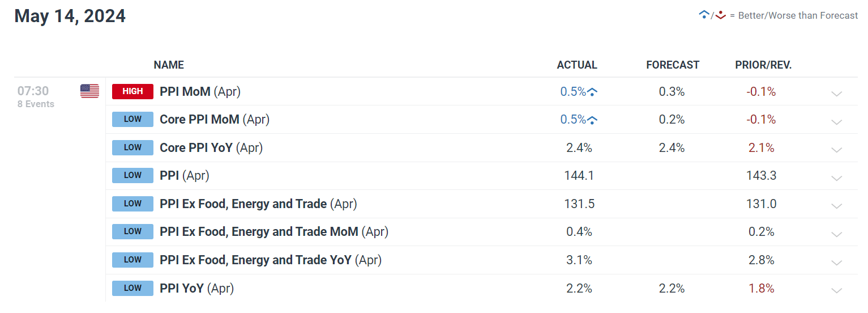
Task: Click LOW impact badge for PPI YoY
Action: click(x=132, y=288)
